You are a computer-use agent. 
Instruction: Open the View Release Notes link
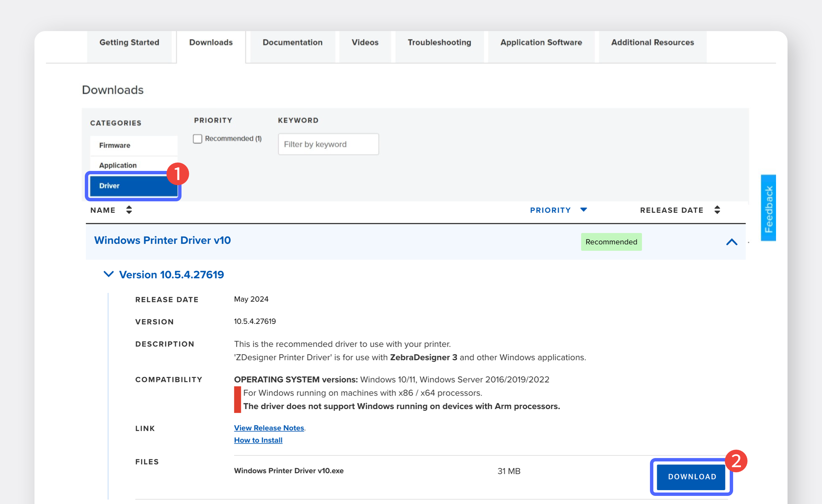point(269,428)
